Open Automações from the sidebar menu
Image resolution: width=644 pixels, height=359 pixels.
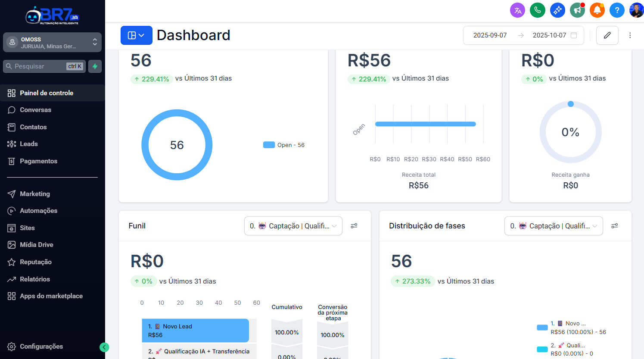pos(38,211)
